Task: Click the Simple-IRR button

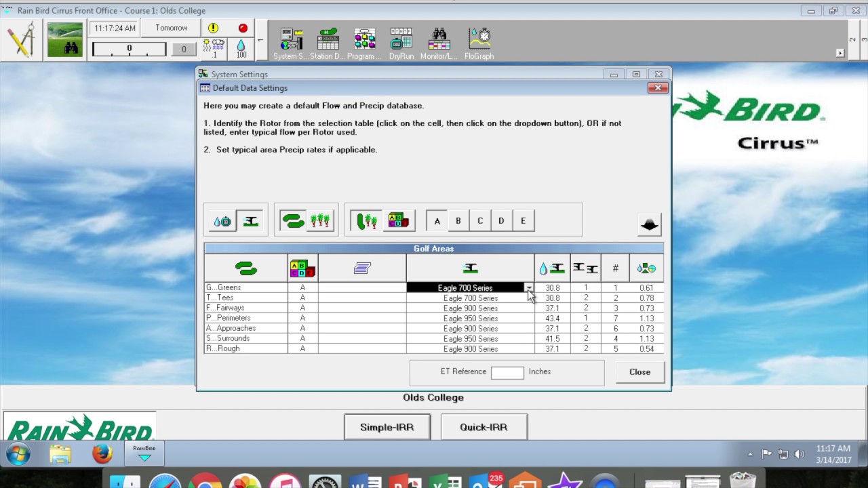Action: [387, 427]
